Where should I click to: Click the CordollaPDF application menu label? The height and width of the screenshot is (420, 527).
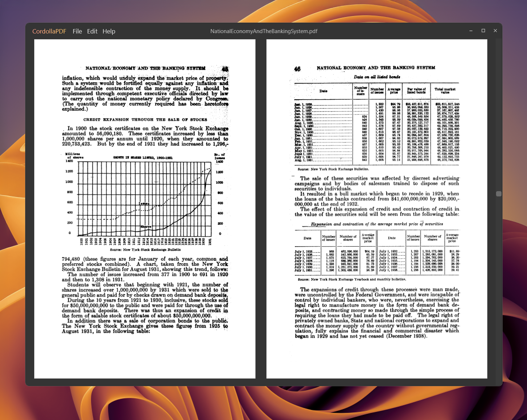point(49,31)
